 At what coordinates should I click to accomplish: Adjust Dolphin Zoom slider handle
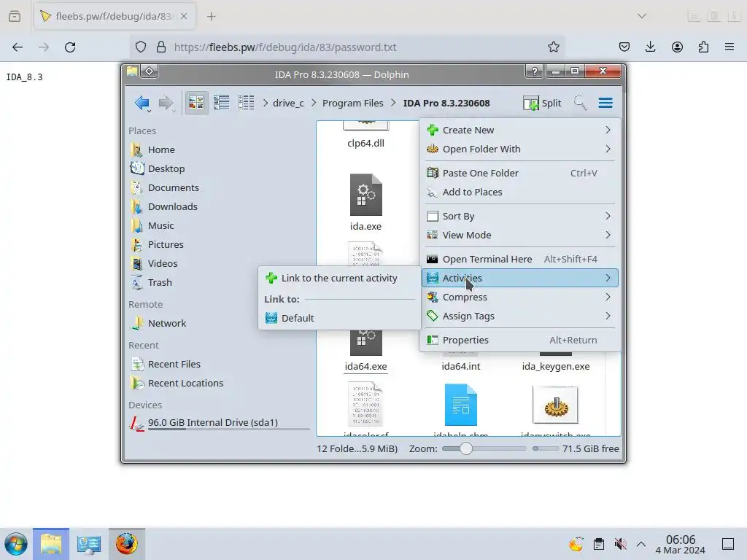466,448
